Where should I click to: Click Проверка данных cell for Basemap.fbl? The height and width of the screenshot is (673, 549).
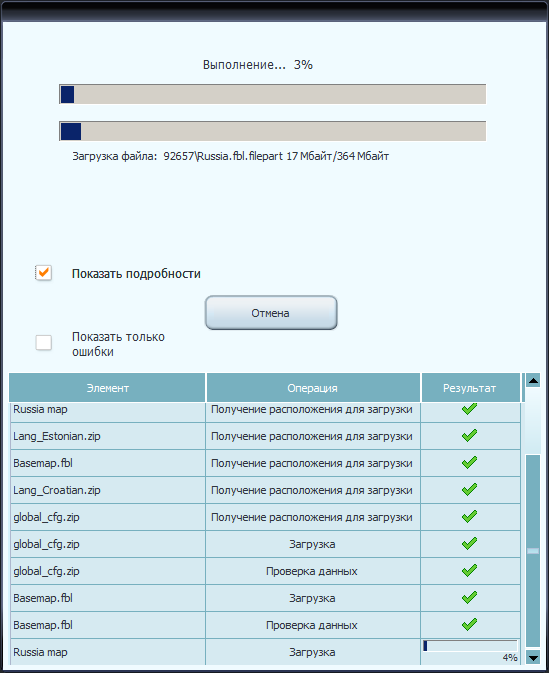[312, 625]
